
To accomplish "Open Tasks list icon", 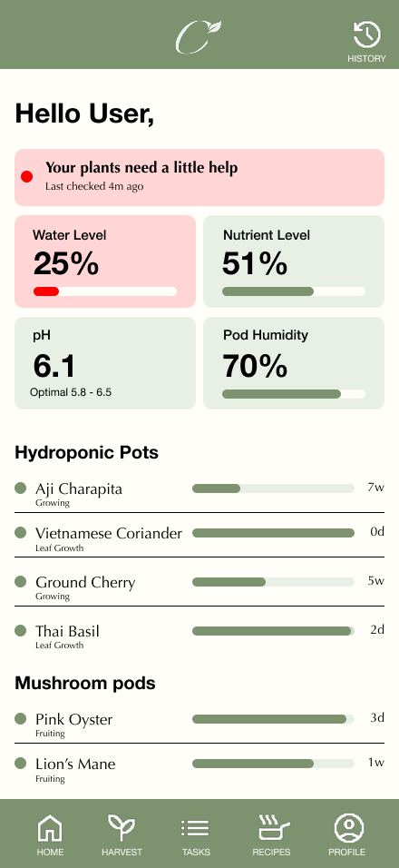I will pyautogui.click(x=195, y=829).
